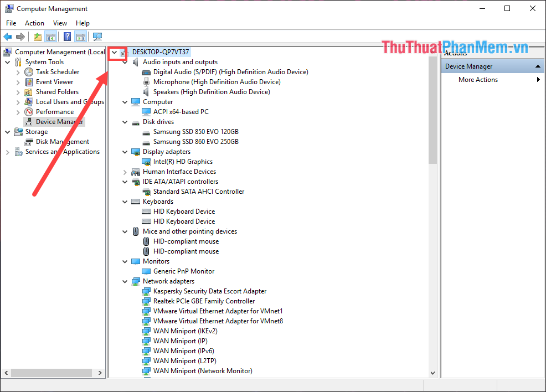Select the Intel(R) HD Graphics adapter
546x392 pixels.
coord(183,161)
